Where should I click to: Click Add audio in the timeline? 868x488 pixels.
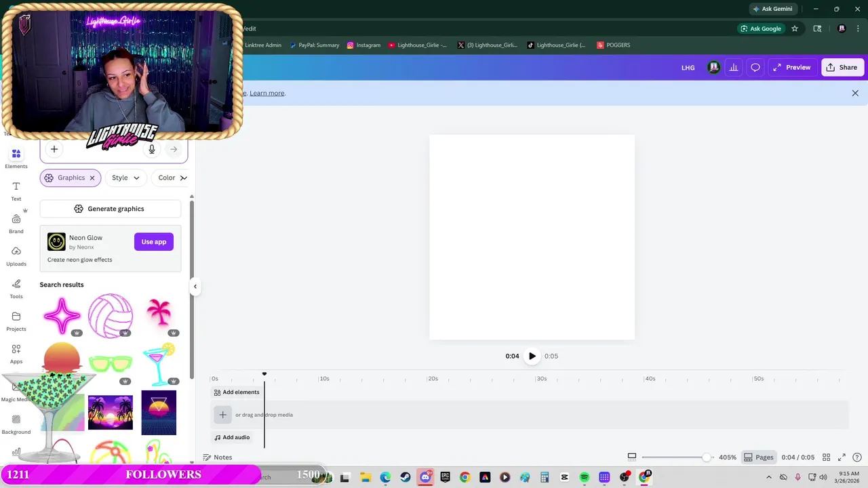point(232,437)
